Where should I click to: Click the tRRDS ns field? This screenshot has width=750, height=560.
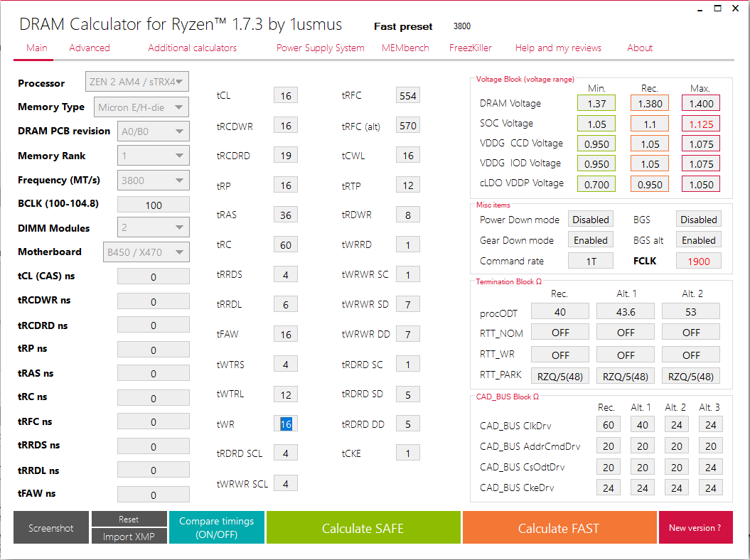click(153, 447)
